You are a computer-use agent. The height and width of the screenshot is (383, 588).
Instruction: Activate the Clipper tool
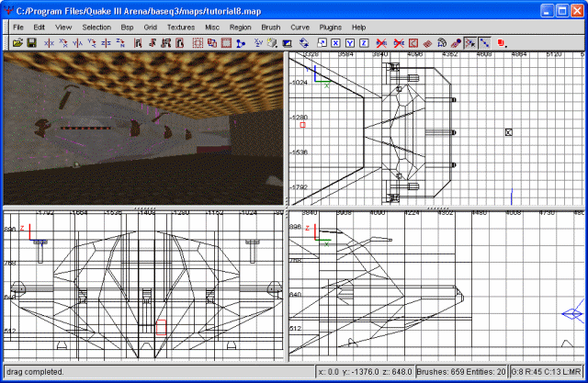[x=241, y=43]
